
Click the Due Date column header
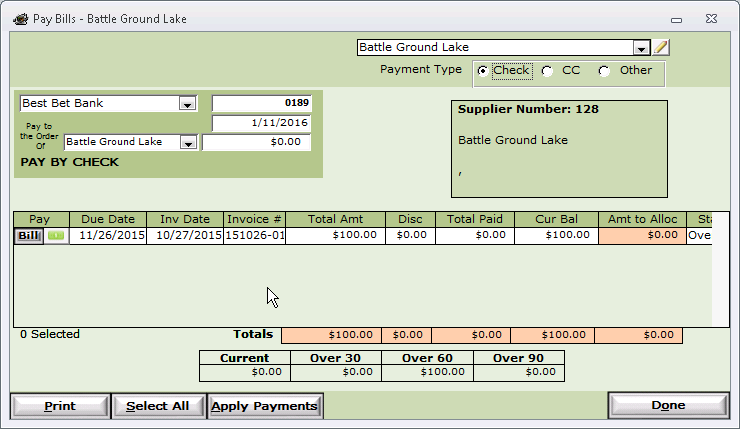pyautogui.click(x=108, y=219)
